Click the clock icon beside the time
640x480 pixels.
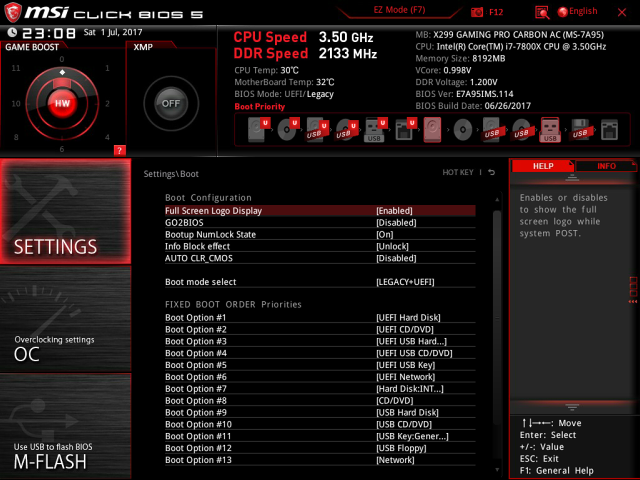12,32
